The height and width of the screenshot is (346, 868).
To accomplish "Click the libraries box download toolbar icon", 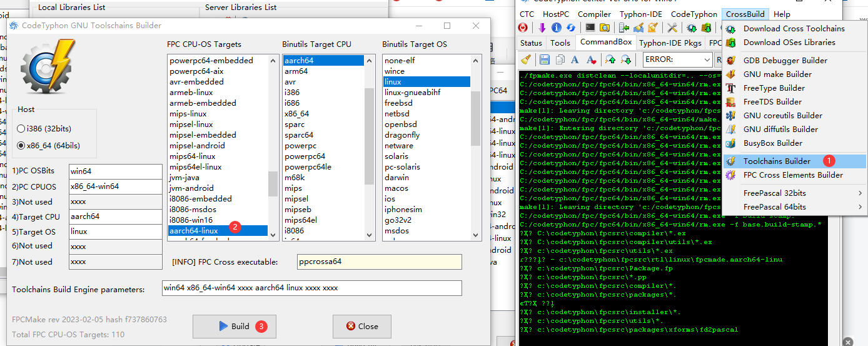I will [707, 28].
